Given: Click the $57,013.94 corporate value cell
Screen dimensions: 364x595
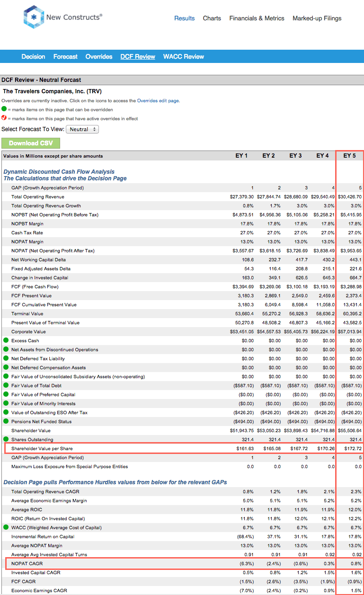Looking at the screenshot, I should [x=350, y=331].
